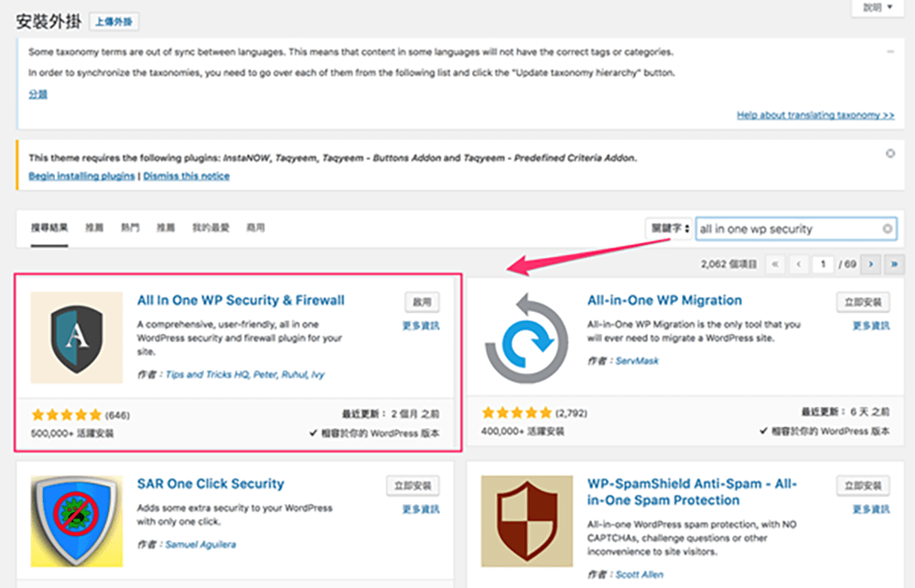The width and height of the screenshot is (915, 588).
Task: Activate All In One WP Security with 啟用
Action: (422, 302)
